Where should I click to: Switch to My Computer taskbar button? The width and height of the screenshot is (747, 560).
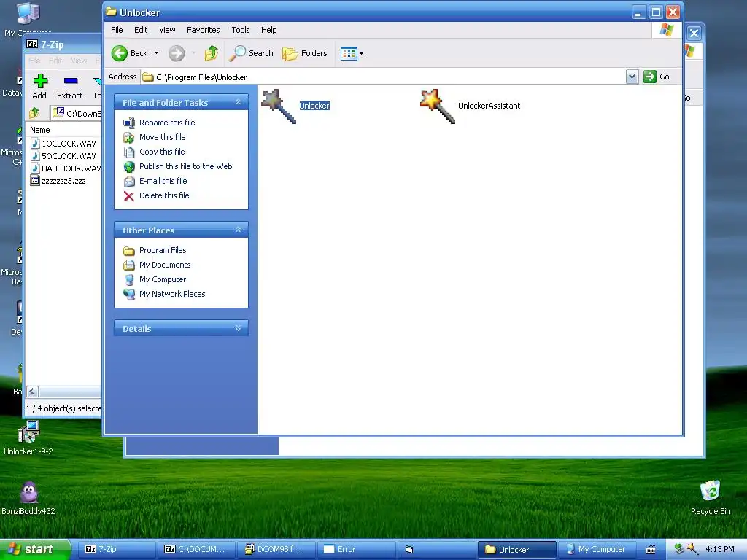[x=597, y=550]
